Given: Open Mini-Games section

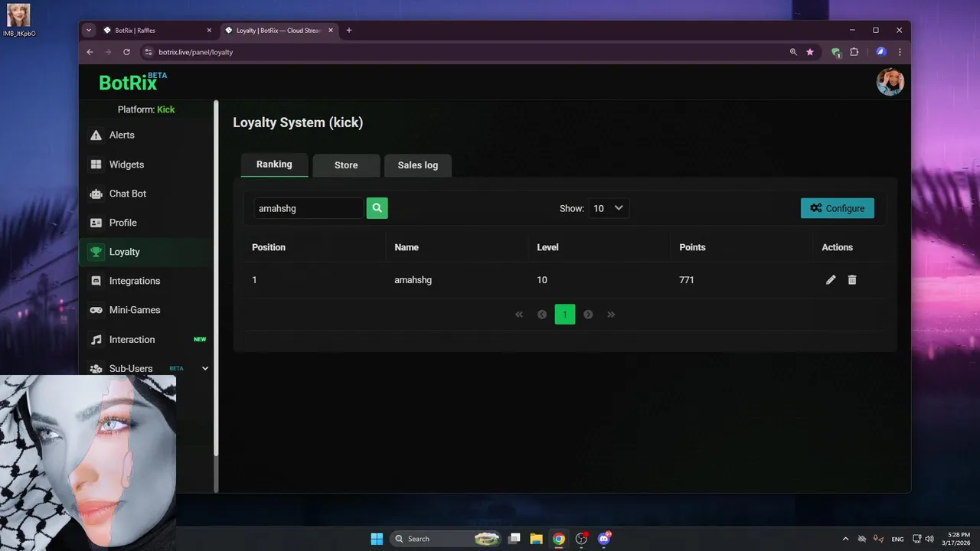Looking at the screenshot, I should point(146,310).
